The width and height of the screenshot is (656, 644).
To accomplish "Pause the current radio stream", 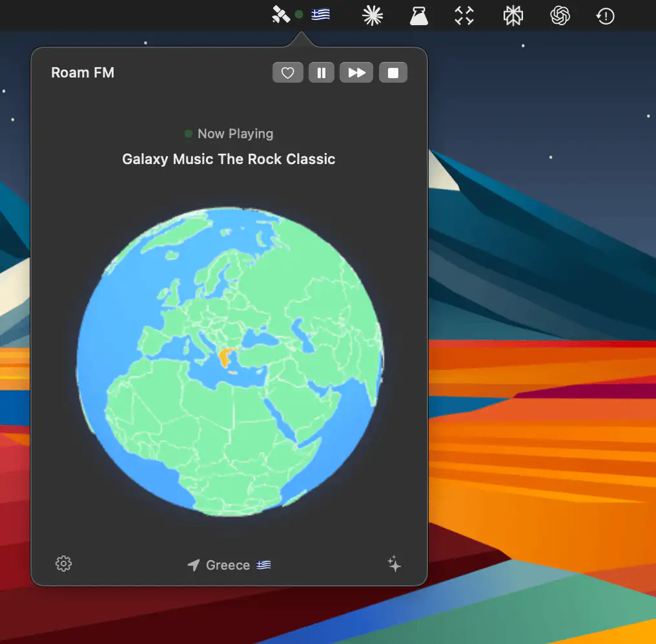I will point(322,73).
